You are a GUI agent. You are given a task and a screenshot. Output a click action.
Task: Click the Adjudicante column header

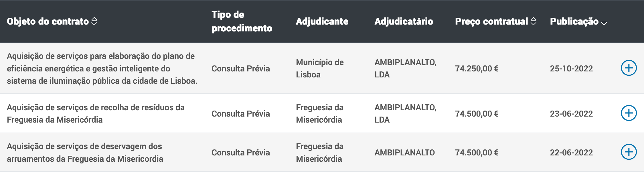(322, 21)
